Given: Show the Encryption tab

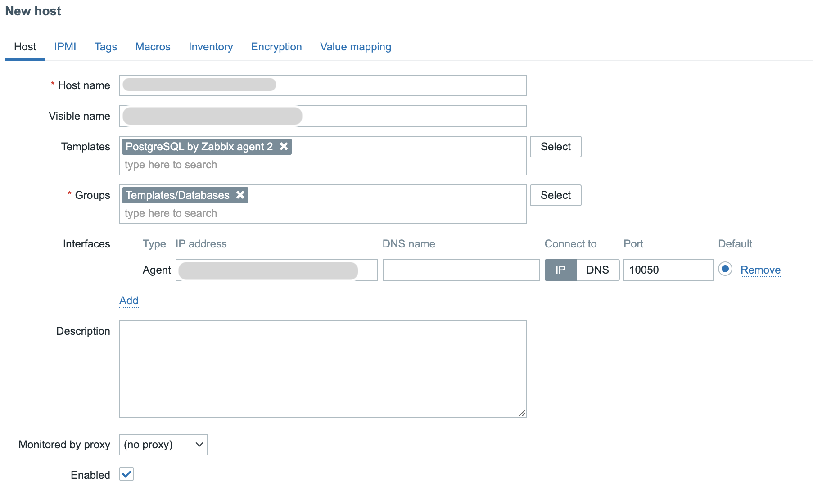Looking at the screenshot, I should pyautogui.click(x=276, y=47).
